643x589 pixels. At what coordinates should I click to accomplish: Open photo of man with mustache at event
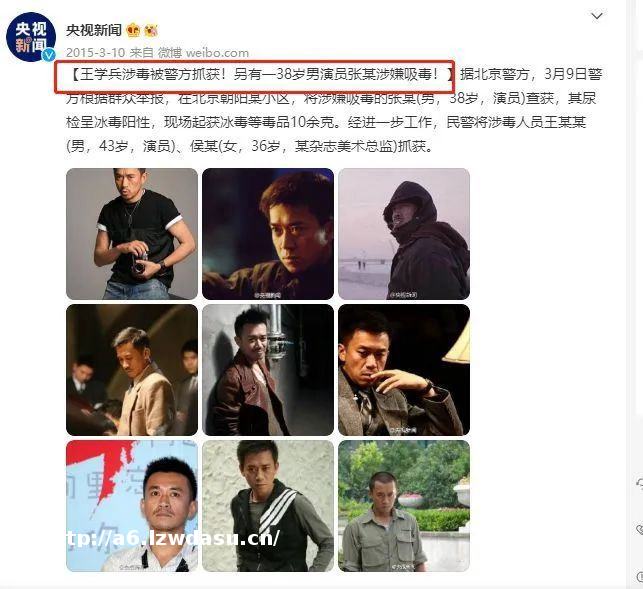(132, 506)
